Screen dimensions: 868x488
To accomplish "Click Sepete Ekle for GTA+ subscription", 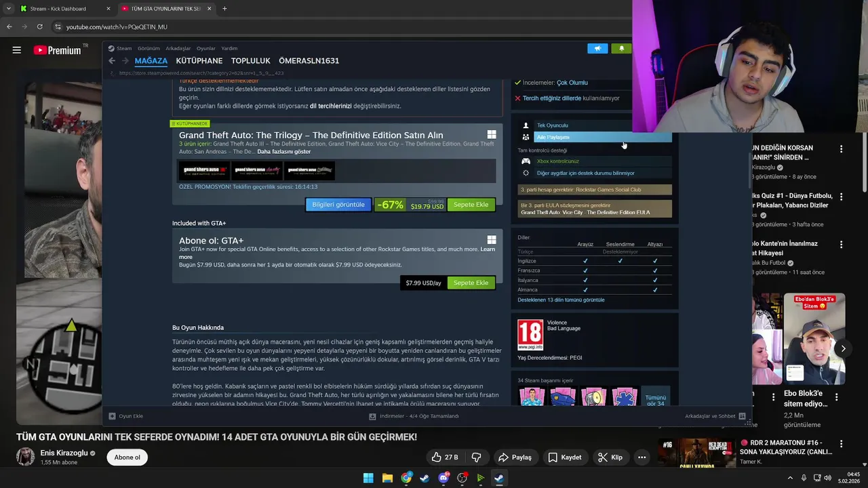I will (471, 283).
